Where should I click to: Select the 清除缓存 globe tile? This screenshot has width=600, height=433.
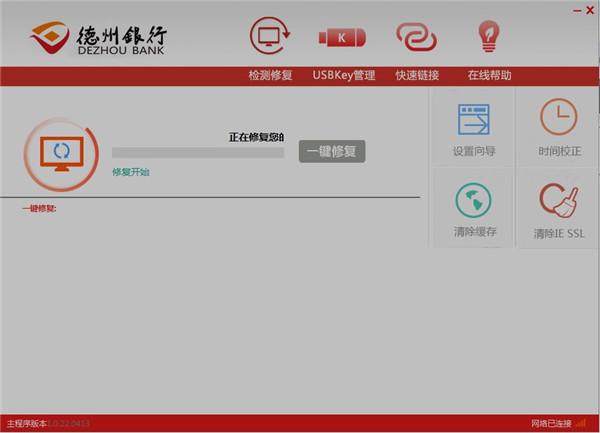pyautogui.click(x=473, y=209)
